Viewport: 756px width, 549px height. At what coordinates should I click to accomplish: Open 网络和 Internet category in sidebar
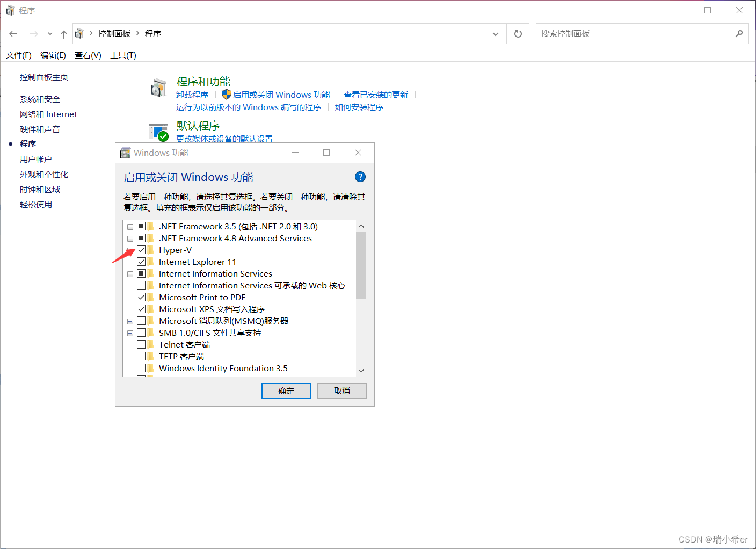coord(48,114)
